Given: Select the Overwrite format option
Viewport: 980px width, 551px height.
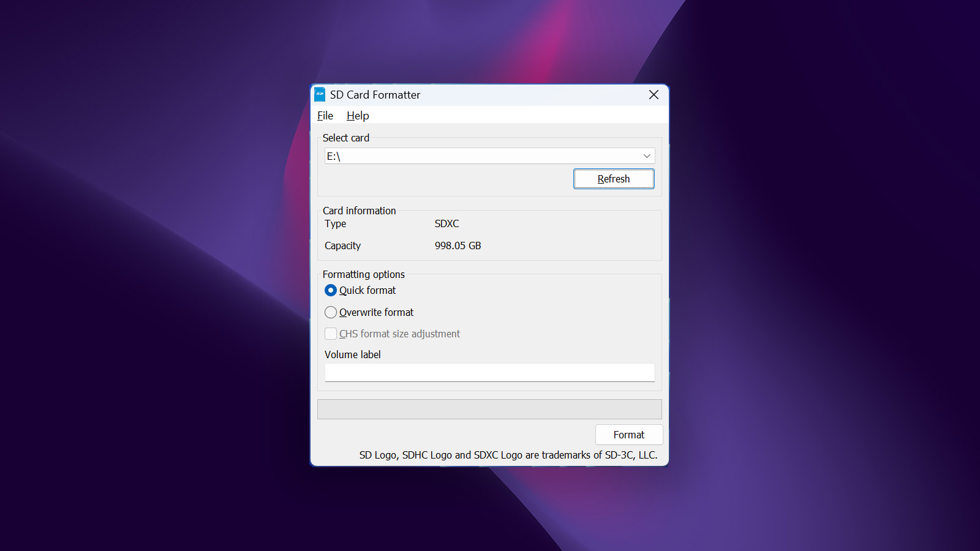Looking at the screenshot, I should (x=369, y=312).
